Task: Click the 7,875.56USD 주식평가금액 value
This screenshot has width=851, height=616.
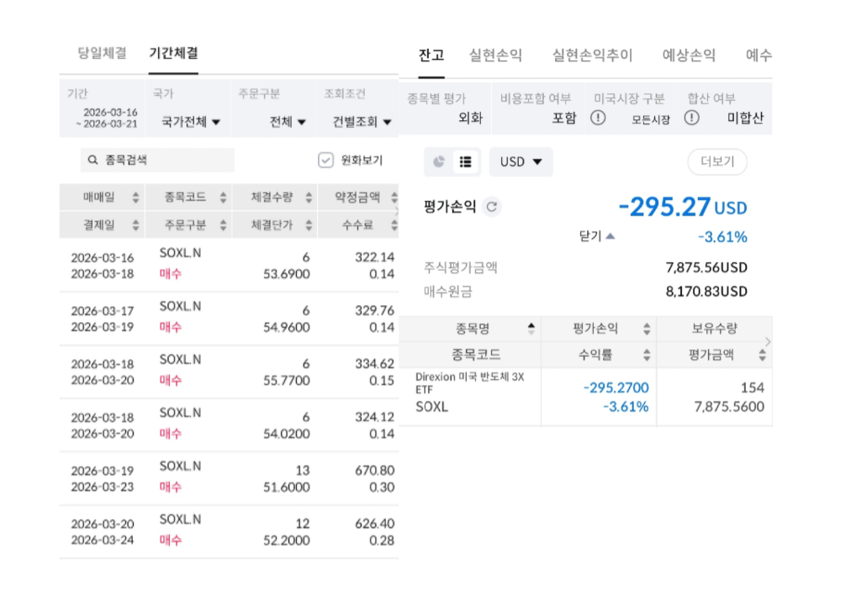Action: (706, 267)
